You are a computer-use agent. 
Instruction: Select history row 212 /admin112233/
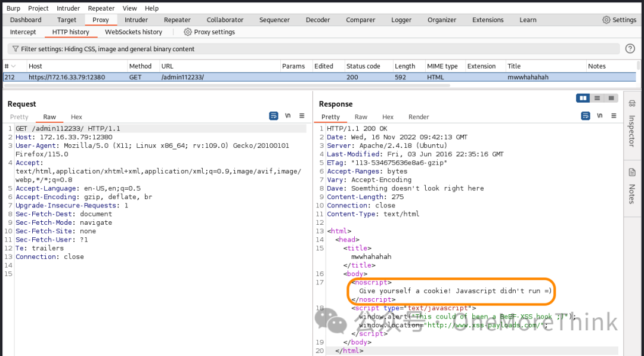point(320,77)
